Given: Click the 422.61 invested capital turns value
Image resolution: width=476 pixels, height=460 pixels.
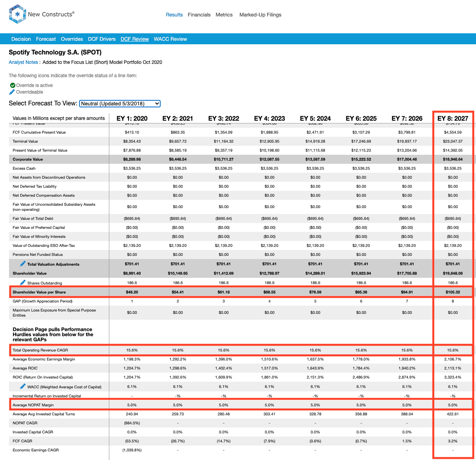Looking at the screenshot, I should [x=453, y=414].
